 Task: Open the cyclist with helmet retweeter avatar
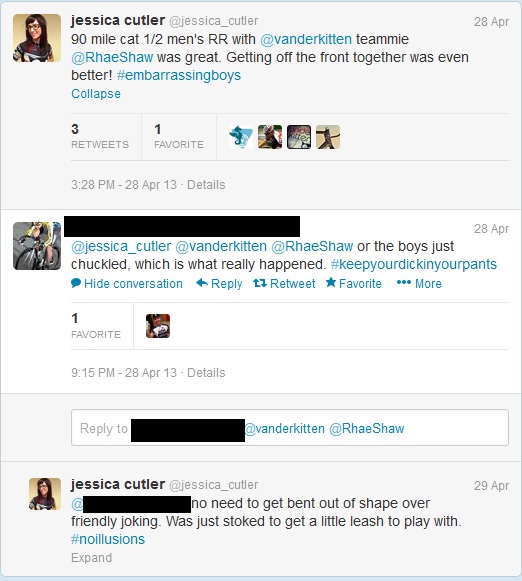[270, 137]
